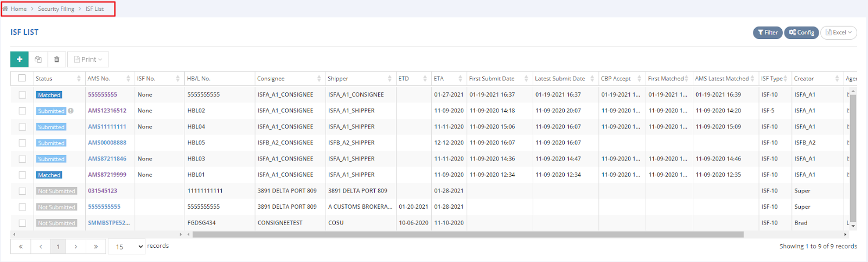Go to the first page of records
The width and height of the screenshot is (868, 262).
coord(21,247)
